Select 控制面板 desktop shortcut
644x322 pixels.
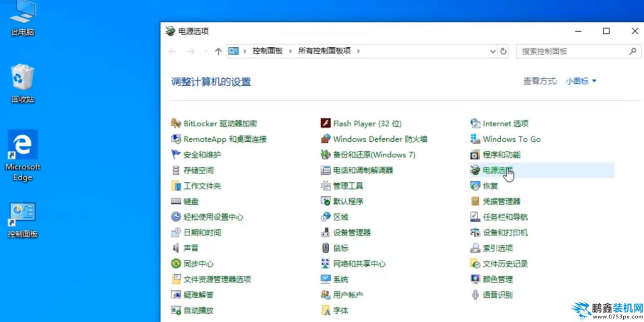pyautogui.click(x=23, y=220)
